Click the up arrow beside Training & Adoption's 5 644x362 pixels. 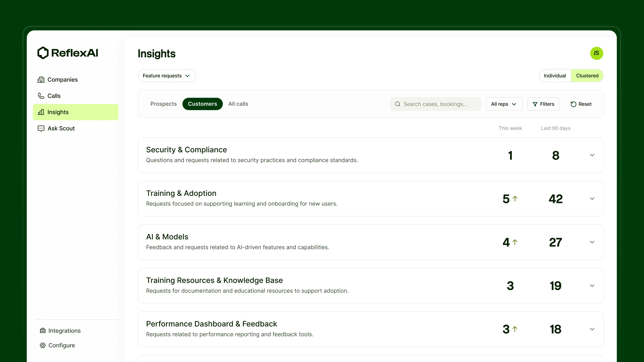515,199
